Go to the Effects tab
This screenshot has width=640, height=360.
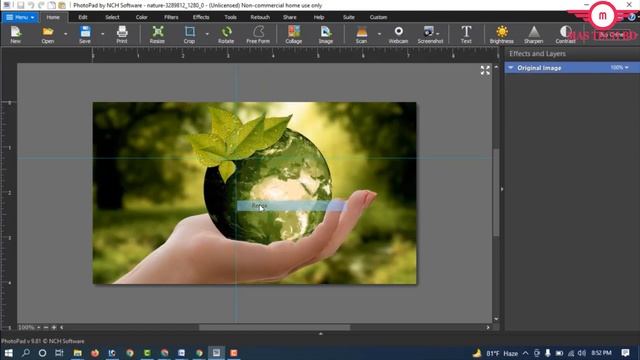[x=201, y=17]
